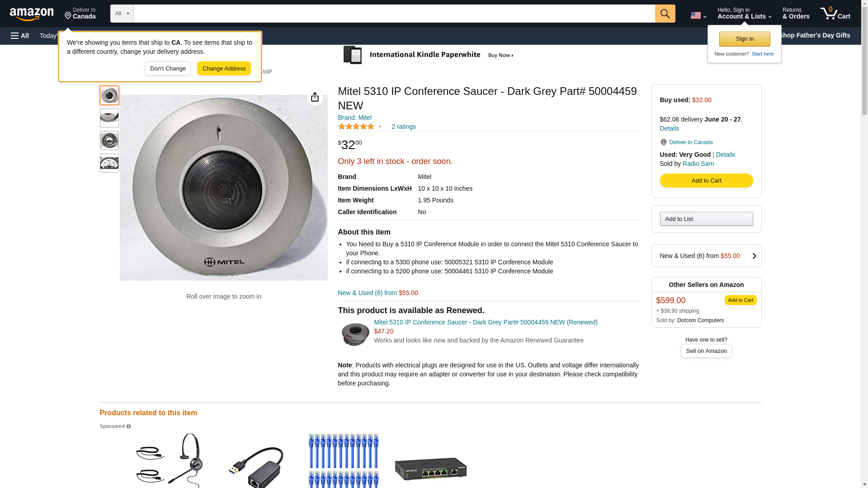
Task: Select the second product thumbnail image
Action: (109, 118)
